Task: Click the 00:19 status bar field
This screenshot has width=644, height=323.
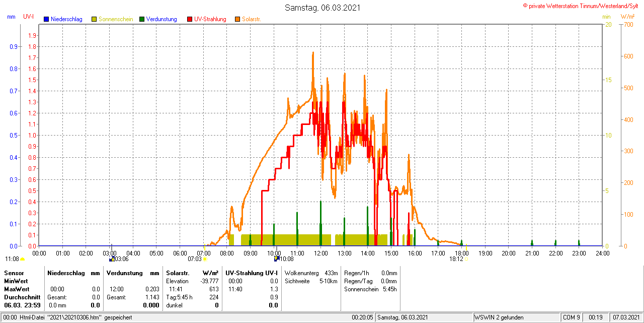Action: coord(596,317)
